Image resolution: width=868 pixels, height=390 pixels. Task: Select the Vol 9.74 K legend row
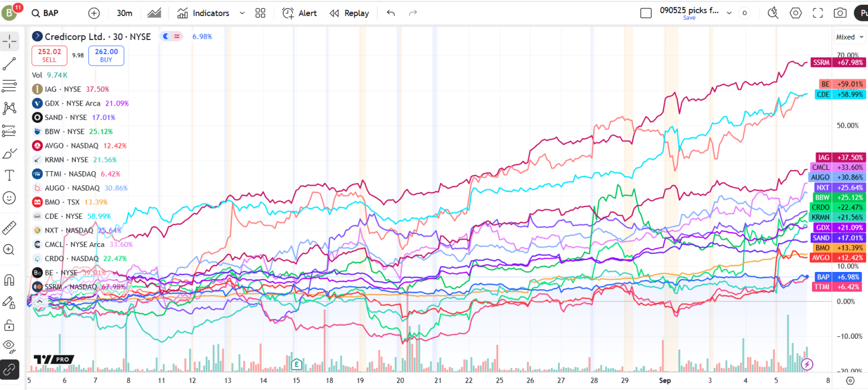coord(49,75)
